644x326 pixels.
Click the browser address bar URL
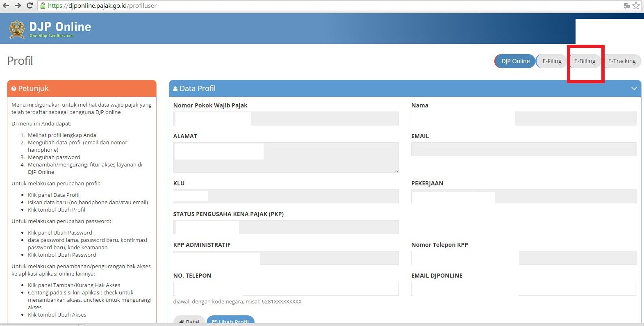pos(102,6)
